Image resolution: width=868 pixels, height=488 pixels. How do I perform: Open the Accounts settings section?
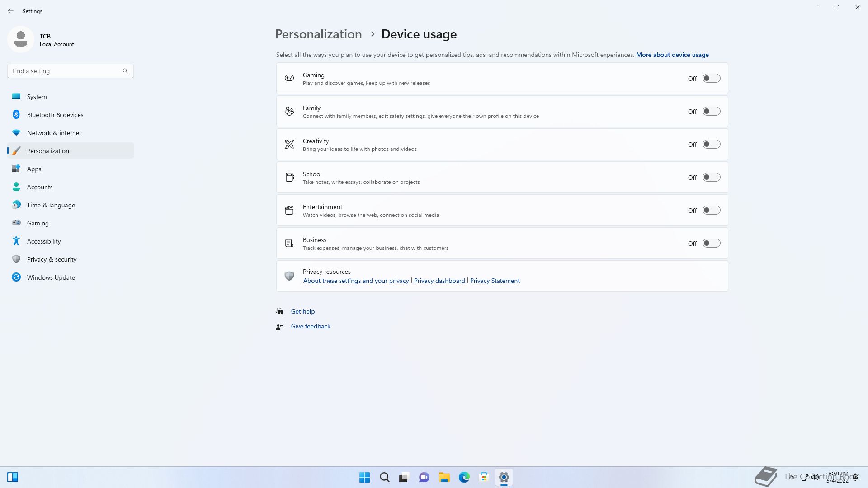(x=40, y=187)
